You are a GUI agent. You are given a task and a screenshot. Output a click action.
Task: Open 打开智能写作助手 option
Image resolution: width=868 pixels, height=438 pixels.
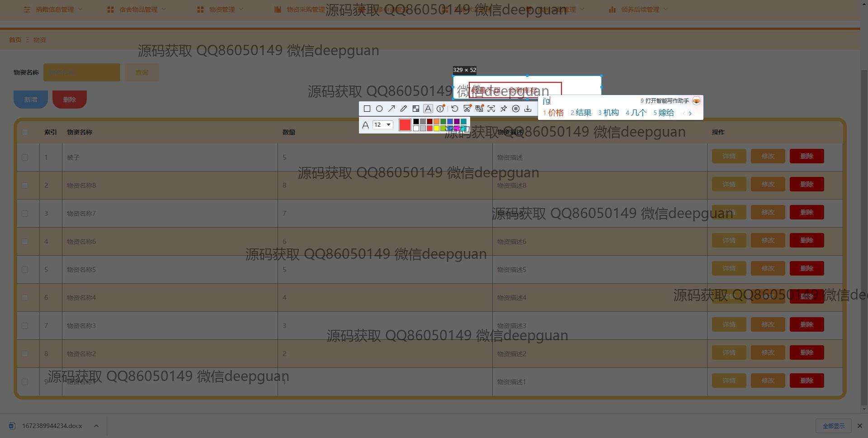tap(665, 101)
